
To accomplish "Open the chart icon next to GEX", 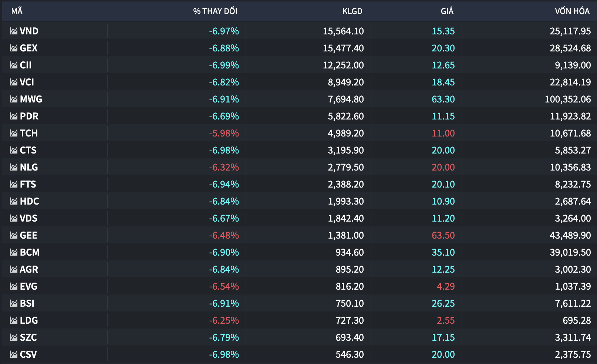I will coord(14,48).
